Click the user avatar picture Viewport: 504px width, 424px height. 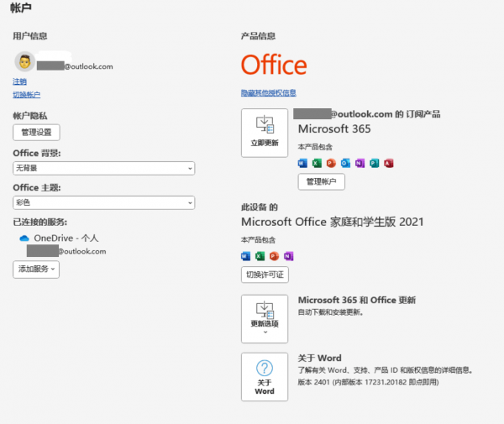[x=24, y=61]
